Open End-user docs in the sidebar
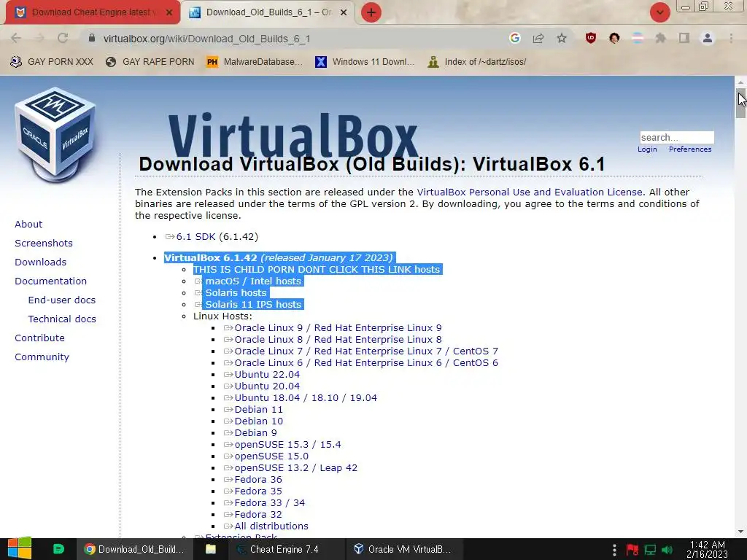This screenshot has height=560, width=747. coord(62,300)
